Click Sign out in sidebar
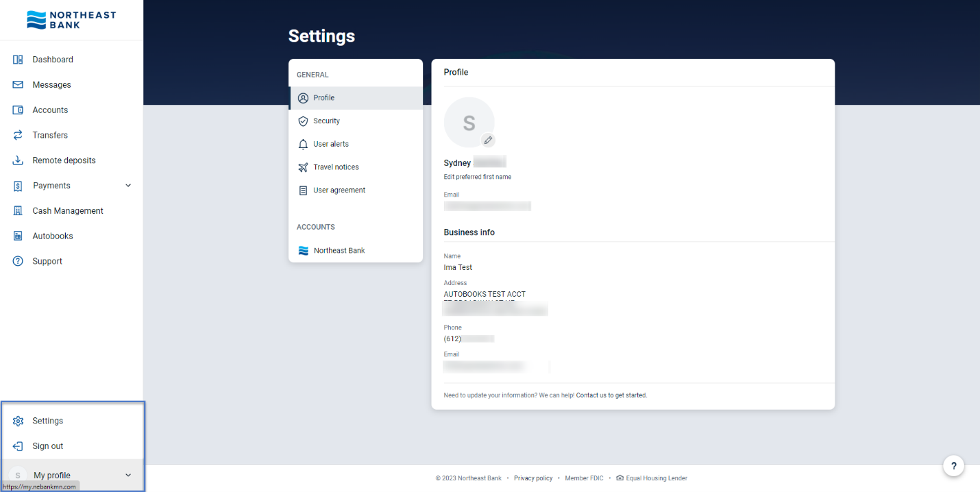This screenshot has height=492, width=980. pyautogui.click(x=47, y=446)
